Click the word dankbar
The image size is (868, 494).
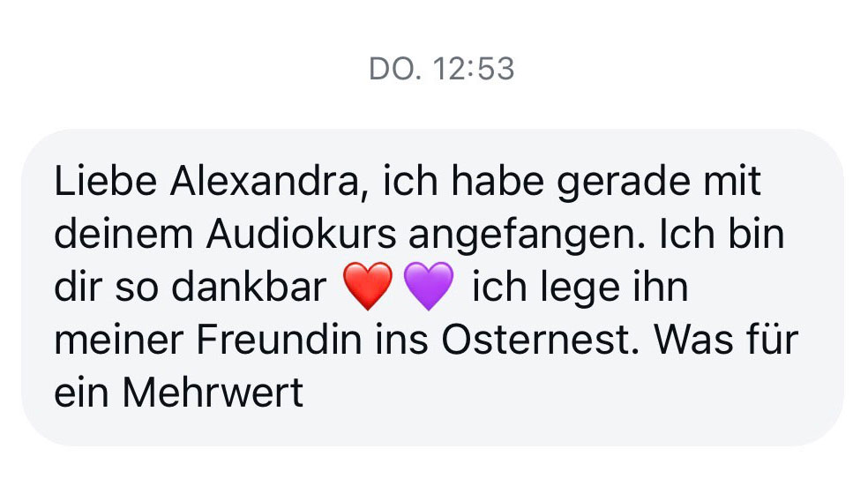click(249, 287)
